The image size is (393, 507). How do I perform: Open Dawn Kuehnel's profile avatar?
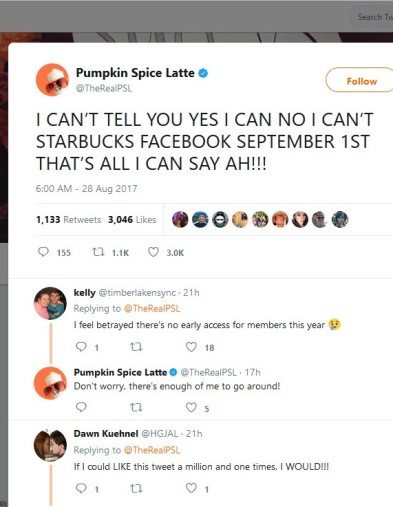click(50, 446)
